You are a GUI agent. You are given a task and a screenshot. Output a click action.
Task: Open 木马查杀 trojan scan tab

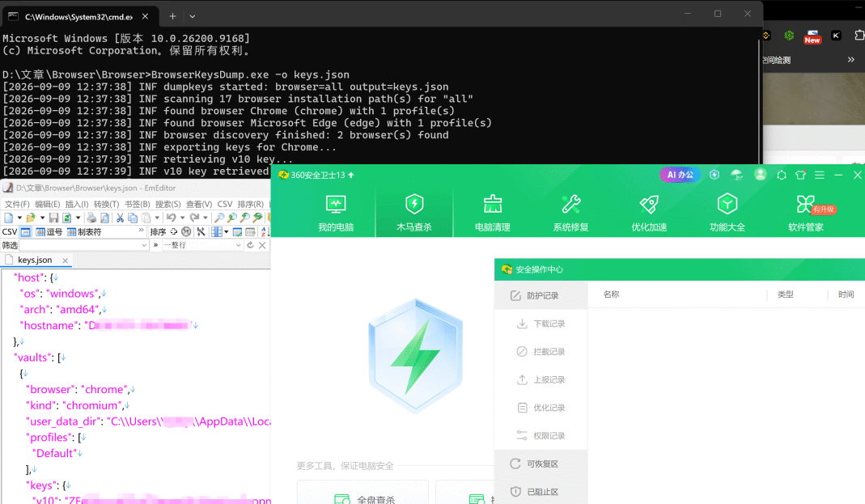click(413, 212)
